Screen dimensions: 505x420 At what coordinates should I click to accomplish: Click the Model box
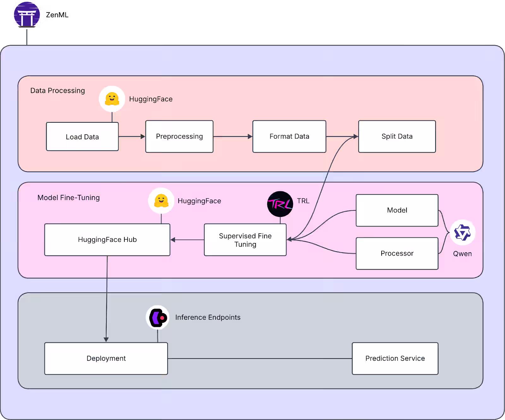pyautogui.click(x=397, y=210)
